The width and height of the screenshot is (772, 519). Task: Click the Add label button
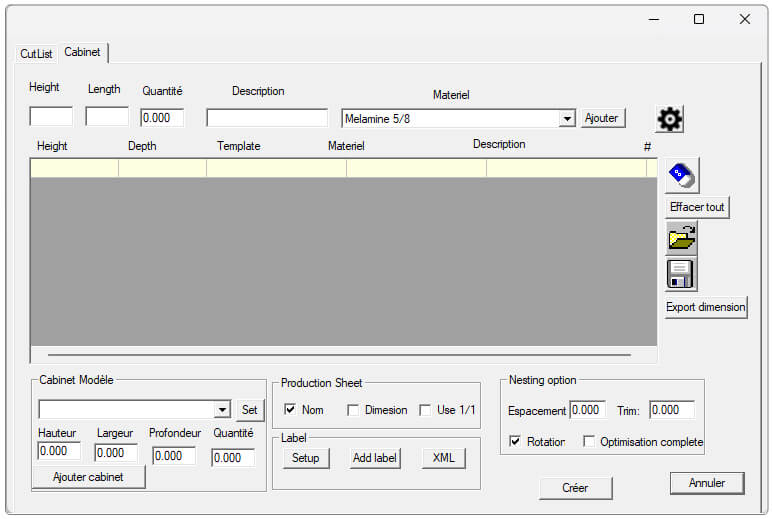coord(375,458)
